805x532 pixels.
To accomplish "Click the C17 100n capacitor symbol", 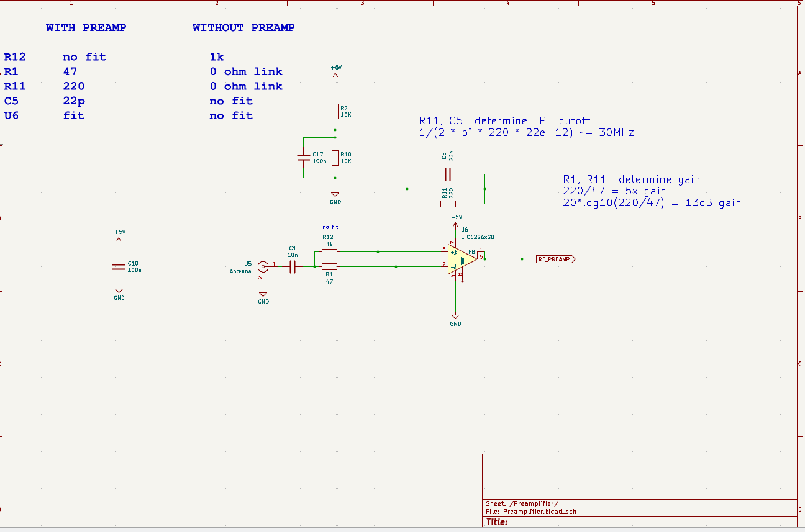I will tap(303, 158).
